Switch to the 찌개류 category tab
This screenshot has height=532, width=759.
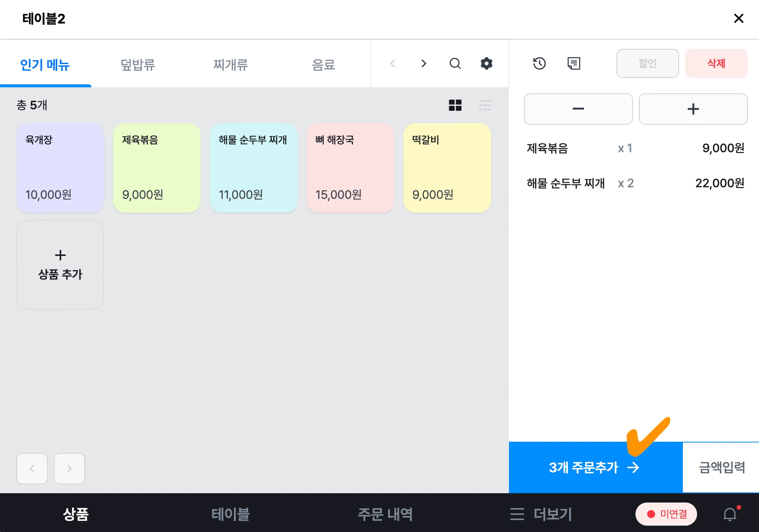(x=231, y=65)
